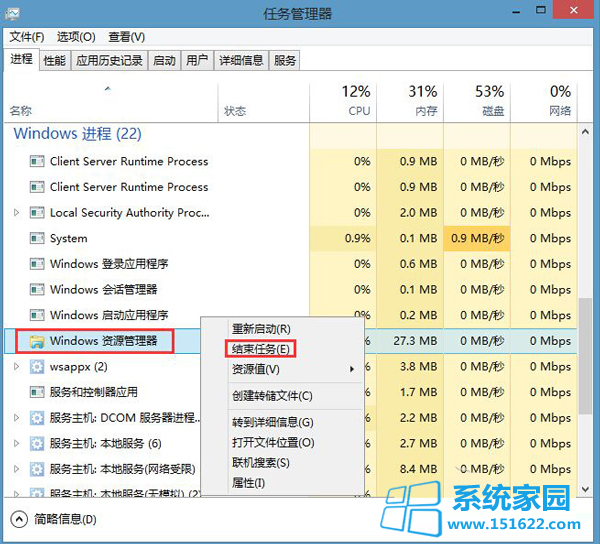Click the 服务主机: DCOM gear icon
This screenshot has width=600, height=544.
37,418
